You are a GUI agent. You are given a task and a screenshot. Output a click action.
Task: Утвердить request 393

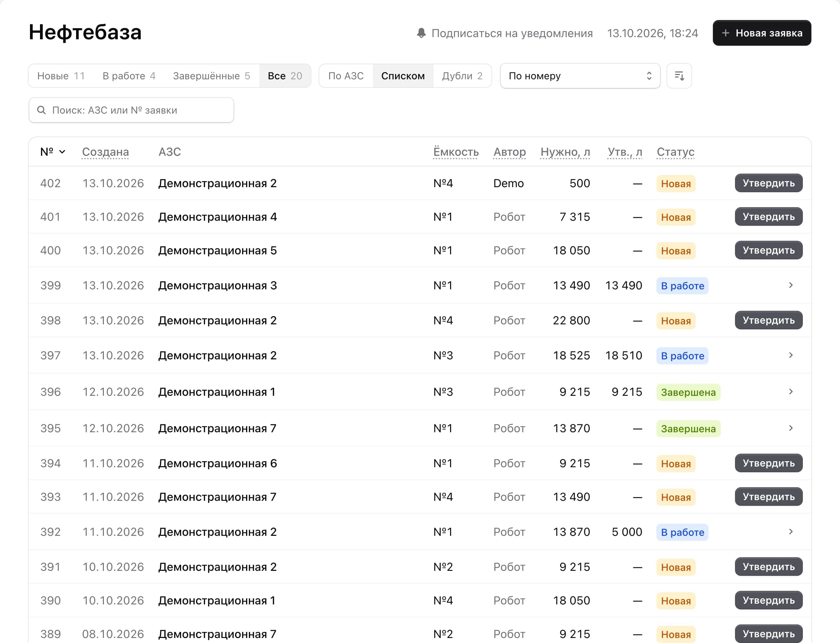(769, 497)
